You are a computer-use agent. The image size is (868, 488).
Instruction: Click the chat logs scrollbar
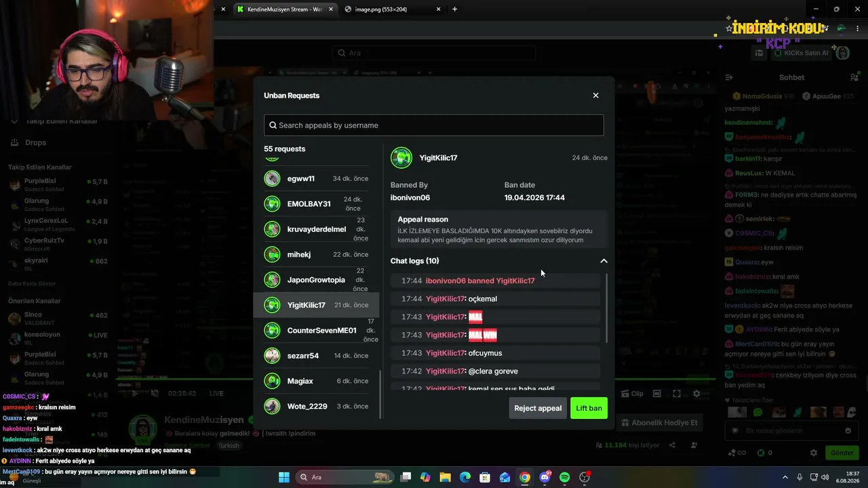coord(606,308)
